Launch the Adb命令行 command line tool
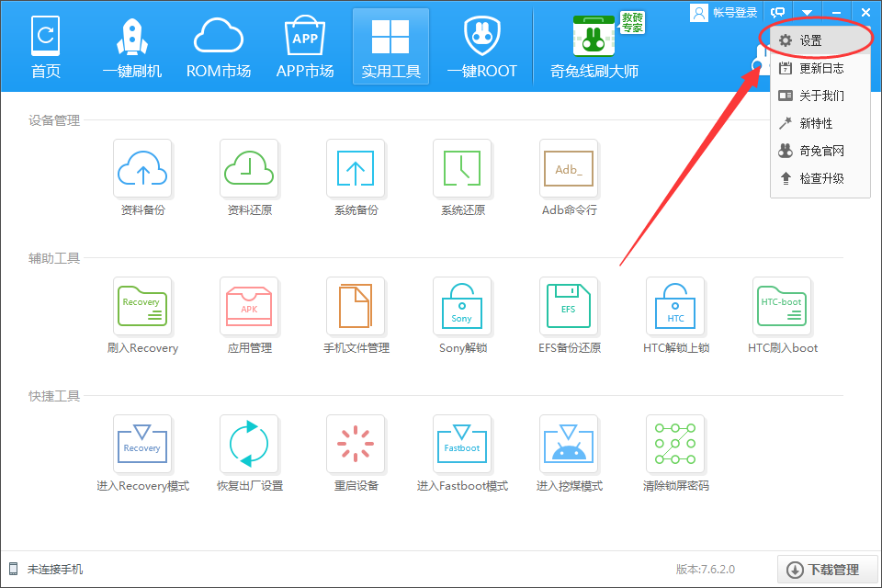 tap(569, 169)
